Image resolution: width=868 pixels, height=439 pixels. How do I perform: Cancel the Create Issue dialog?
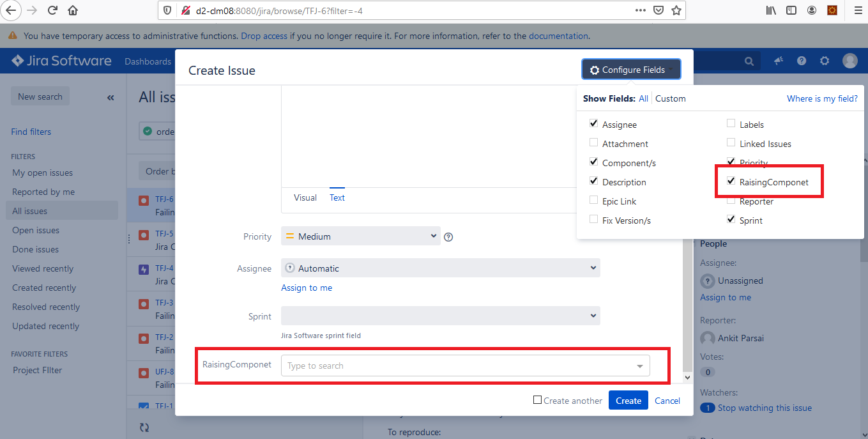coord(667,401)
